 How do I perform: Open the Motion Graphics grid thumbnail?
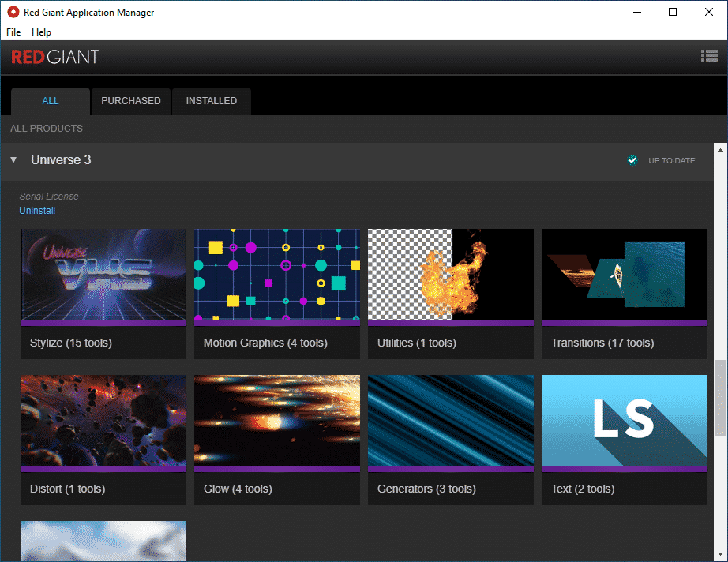277,274
